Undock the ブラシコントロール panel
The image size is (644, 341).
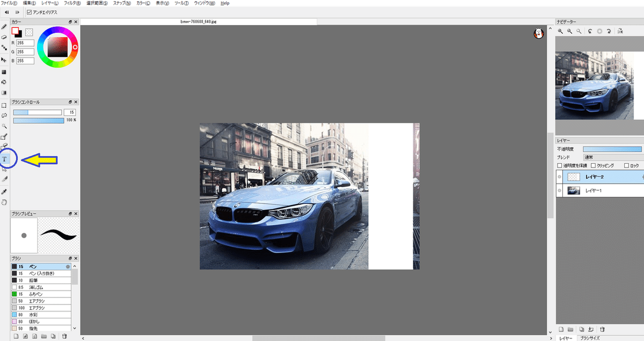[x=70, y=102]
